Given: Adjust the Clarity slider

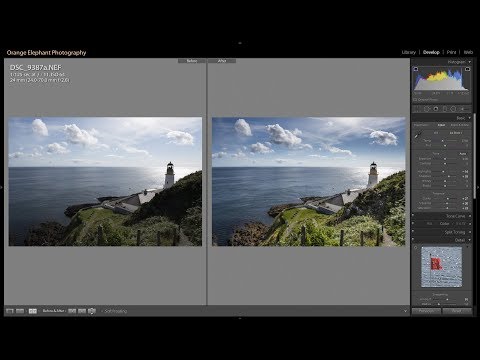Looking at the screenshot, I should (447, 199).
